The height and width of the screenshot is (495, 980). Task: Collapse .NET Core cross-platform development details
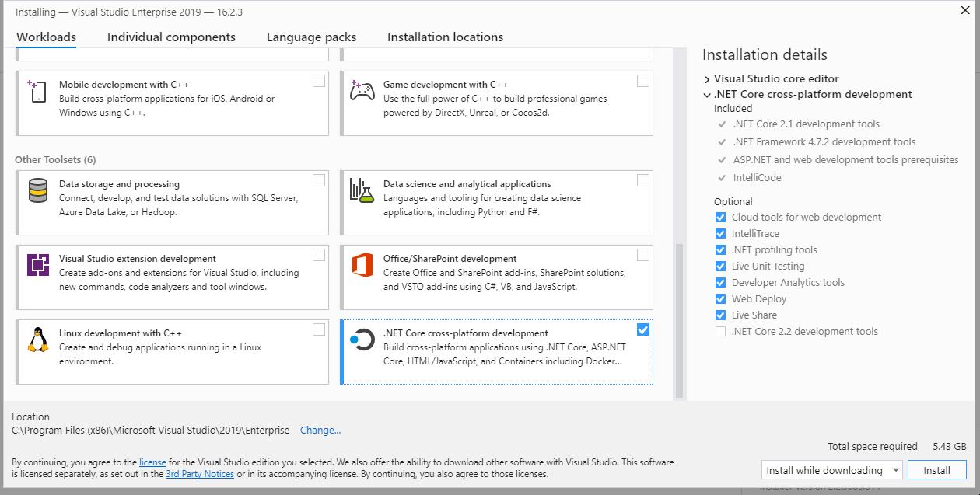coord(707,95)
